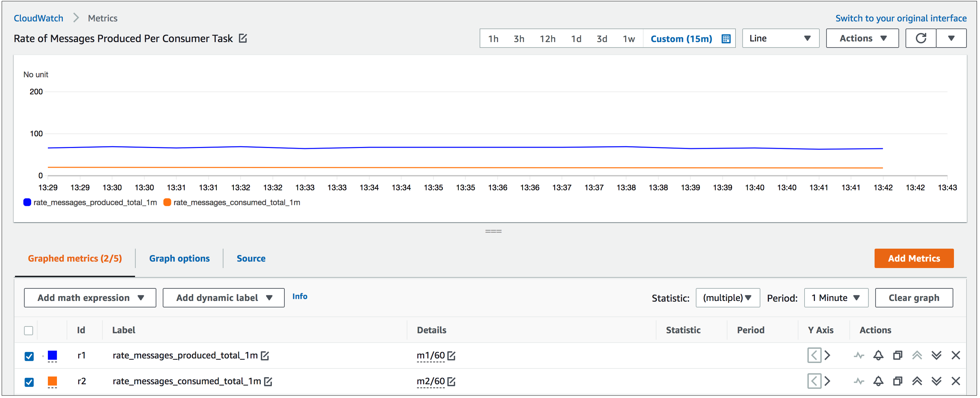Open the Add math expression dropdown
The image size is (980, 398).
point(90,298)
